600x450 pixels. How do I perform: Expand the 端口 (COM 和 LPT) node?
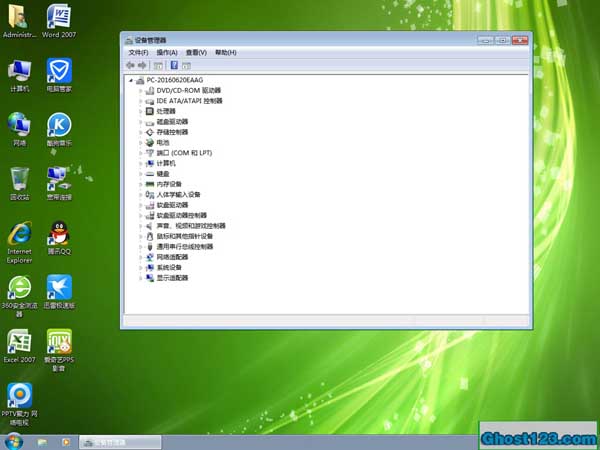(140, 153)
